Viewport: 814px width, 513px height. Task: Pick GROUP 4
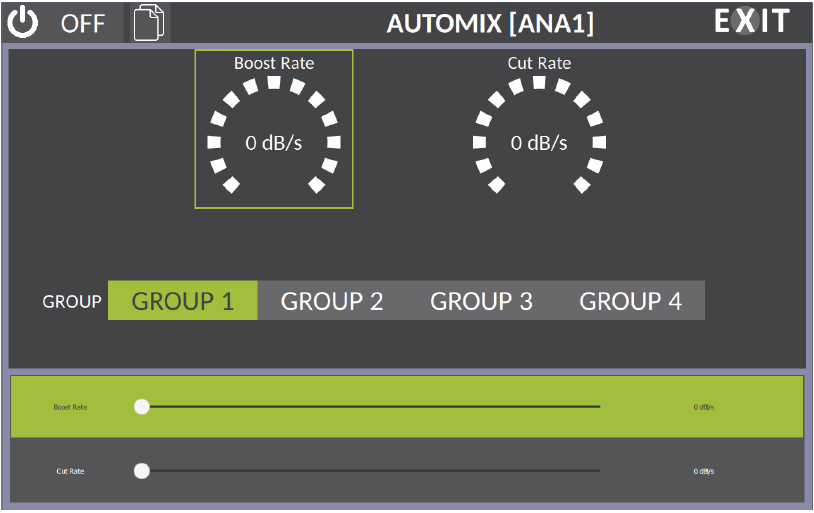click(630, 301)
